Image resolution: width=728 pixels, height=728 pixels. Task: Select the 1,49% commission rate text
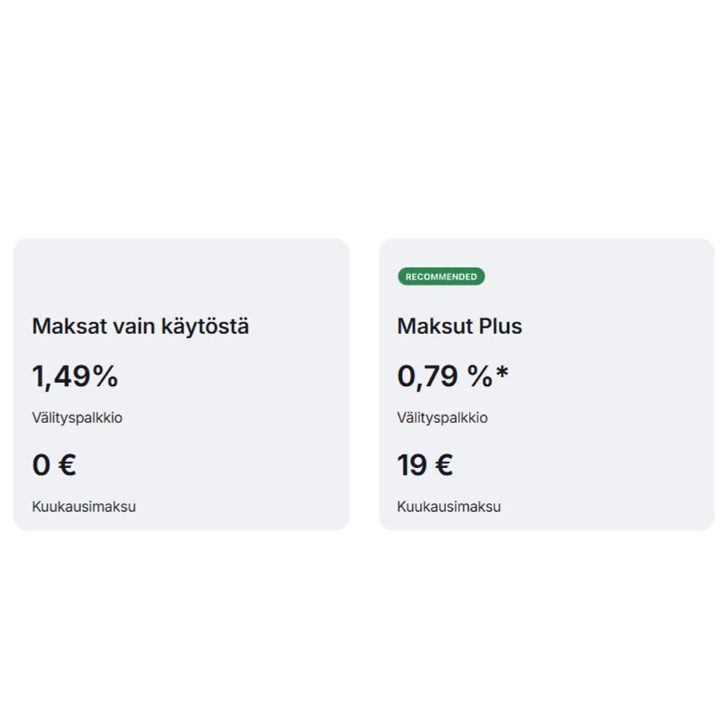[x=75, y=376]
